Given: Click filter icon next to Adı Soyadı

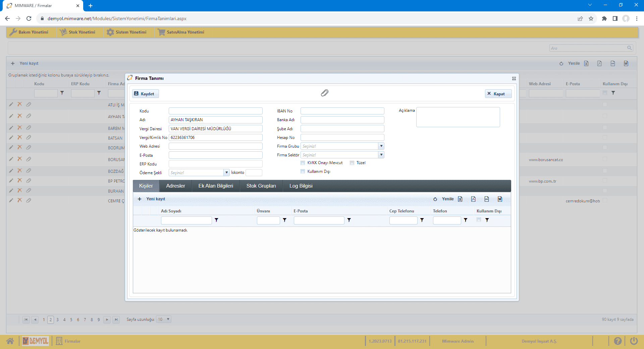Looking at the screenshot, I should tap(216, 220).
